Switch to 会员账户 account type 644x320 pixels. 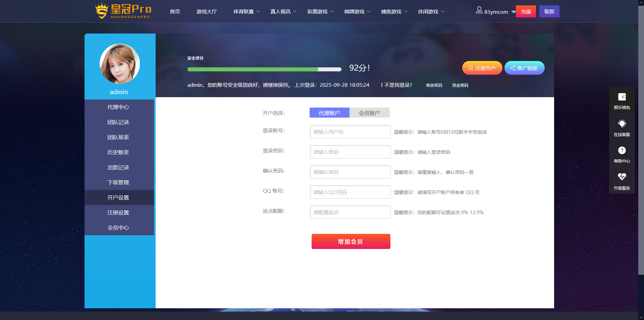[369, 113]
